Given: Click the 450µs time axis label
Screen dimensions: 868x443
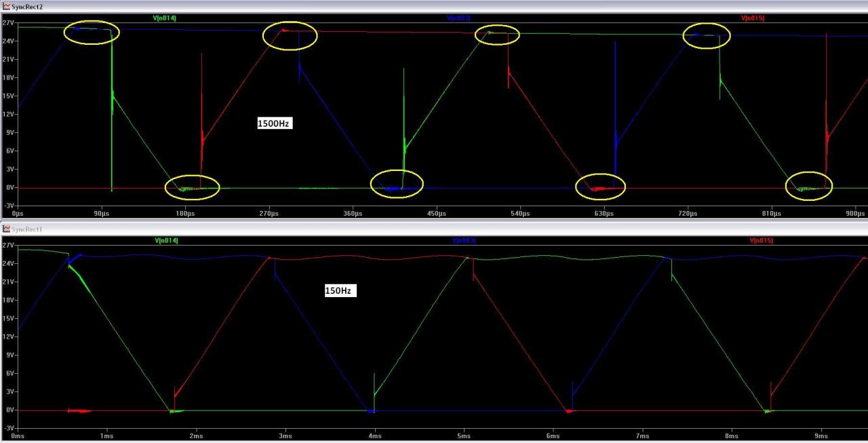Looking at the screenshot, I should click(x=437, y=214).
